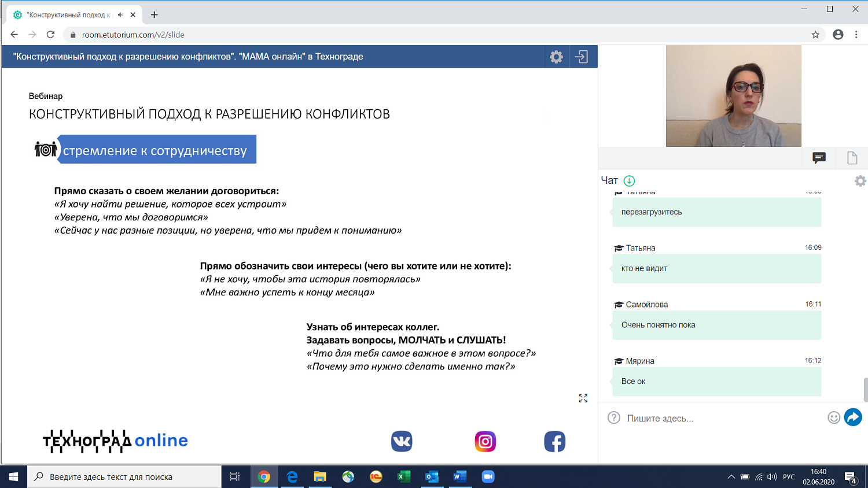Screen dimensions: 868x488
Task: Go back in browser history
Action: click(14, 35)
